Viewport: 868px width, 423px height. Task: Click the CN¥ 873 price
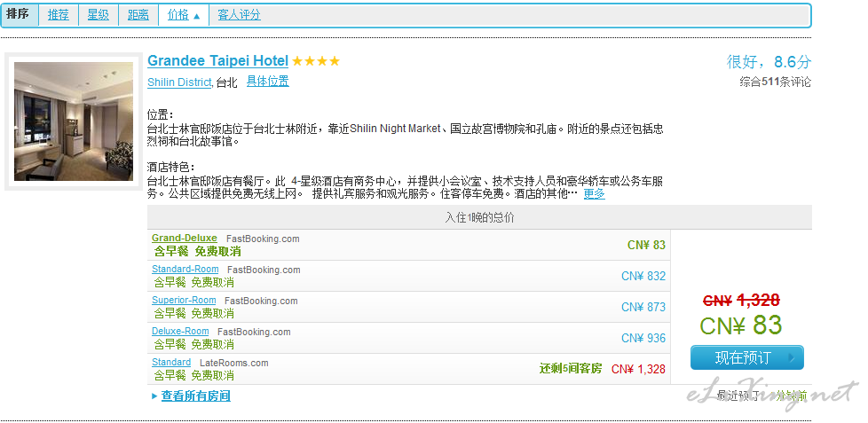tap(643, 307)
